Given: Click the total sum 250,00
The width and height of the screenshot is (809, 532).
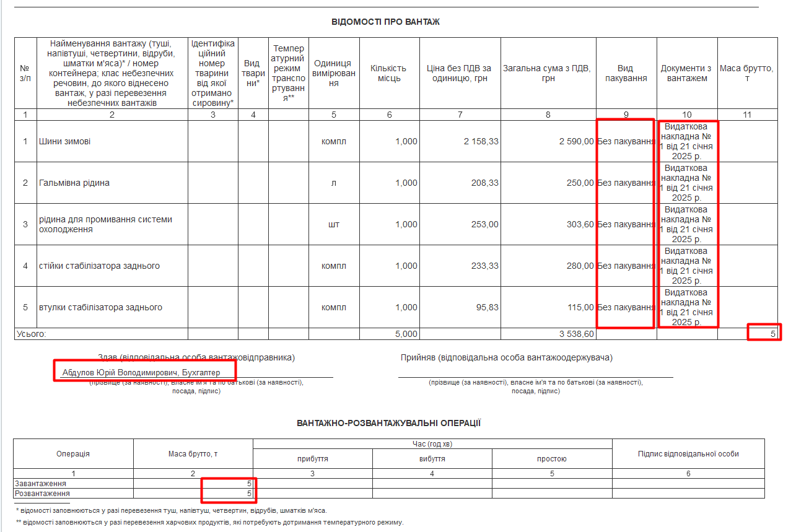Looking at the screenshot, I should point(580,183).
